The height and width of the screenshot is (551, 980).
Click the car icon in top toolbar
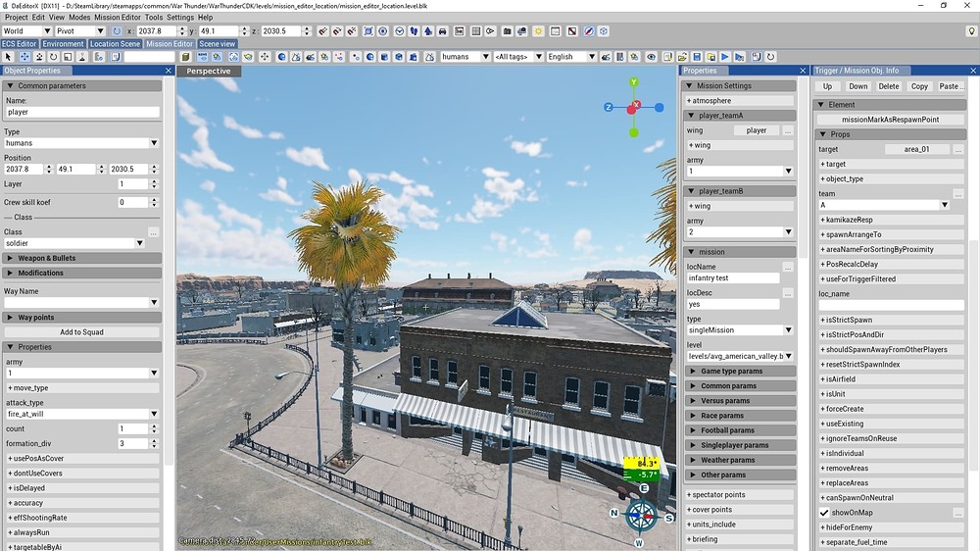pyautogui.click(x=443, y=31)
